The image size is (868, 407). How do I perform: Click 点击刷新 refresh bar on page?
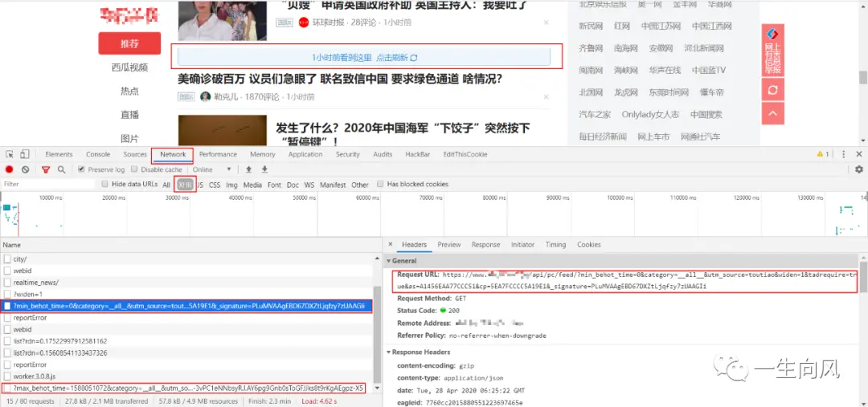[x=364, y=57]
